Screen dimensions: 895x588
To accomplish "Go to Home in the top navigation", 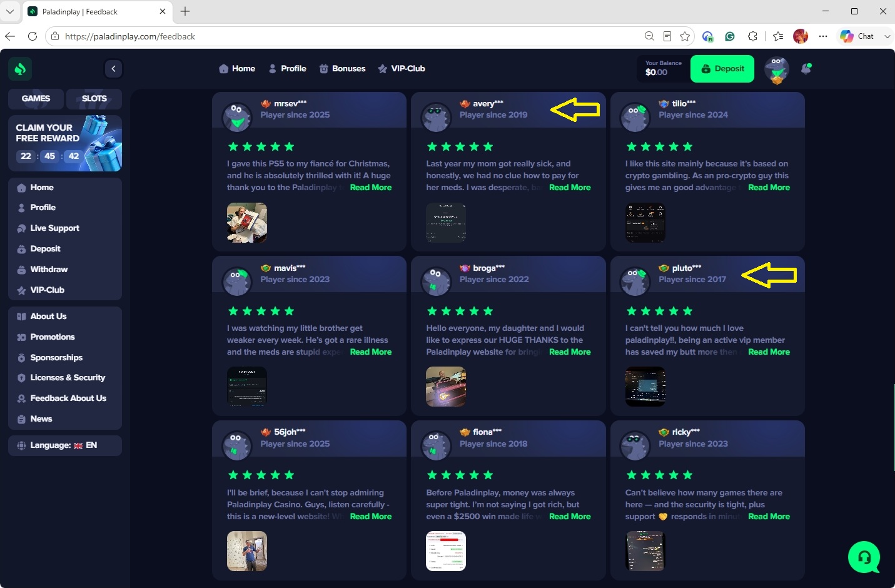I will click(237, 69).
